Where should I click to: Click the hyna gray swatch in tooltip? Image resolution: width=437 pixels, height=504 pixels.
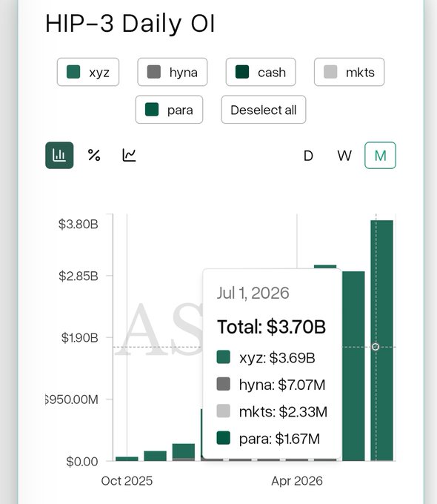[224, 384]
